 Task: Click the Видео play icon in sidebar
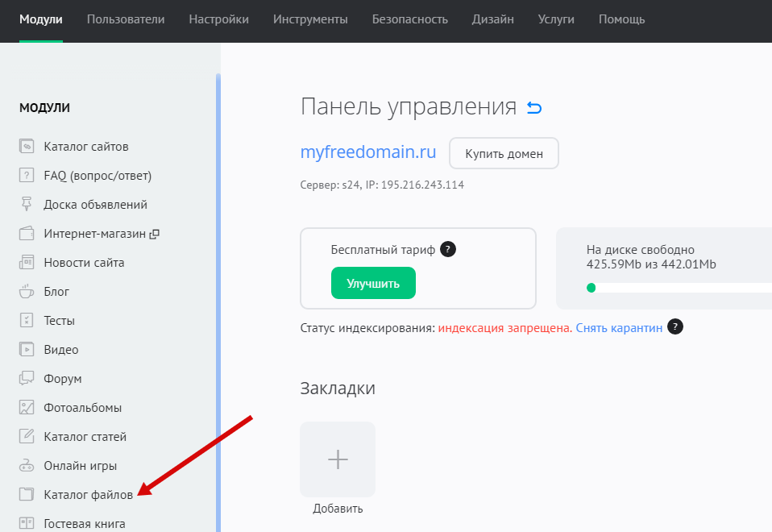coord(27,350)
